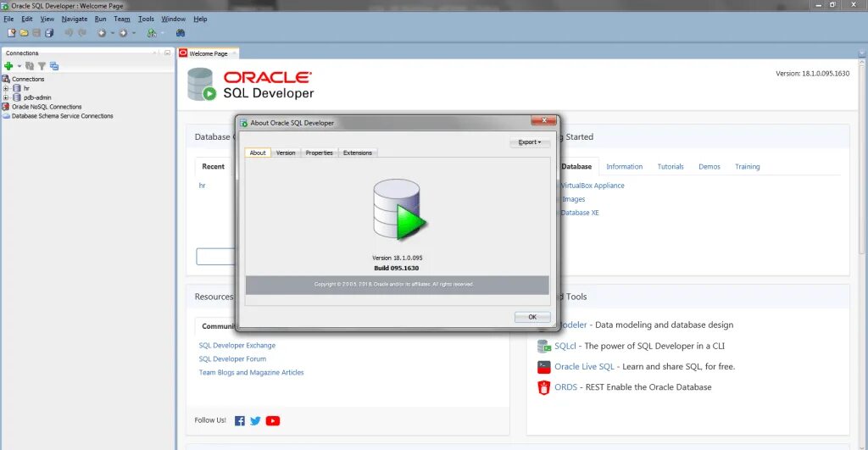This screenshot has width=868, height=450.
Task: Minimize the Connections panel with its icon
Action: point(167,53)
